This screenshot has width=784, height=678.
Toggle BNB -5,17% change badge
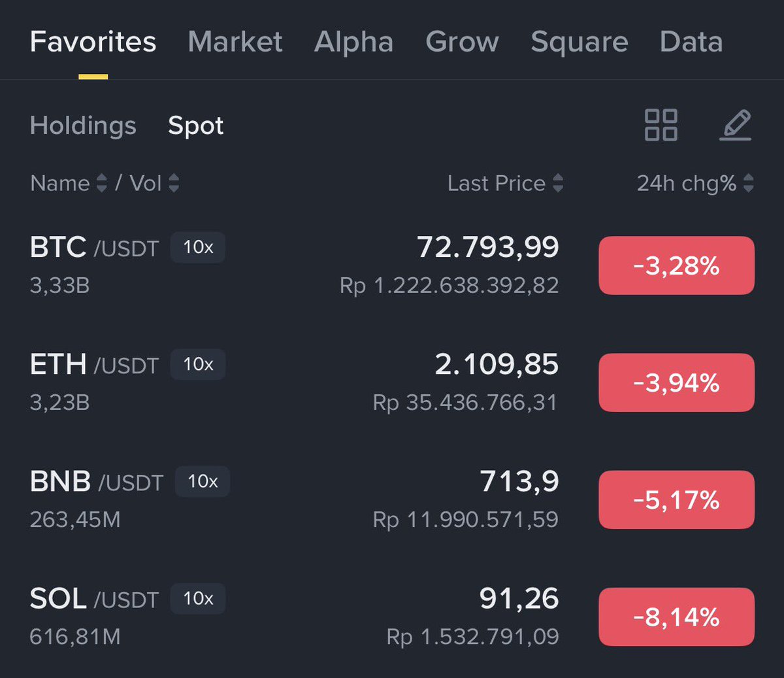tap(676, 500)
